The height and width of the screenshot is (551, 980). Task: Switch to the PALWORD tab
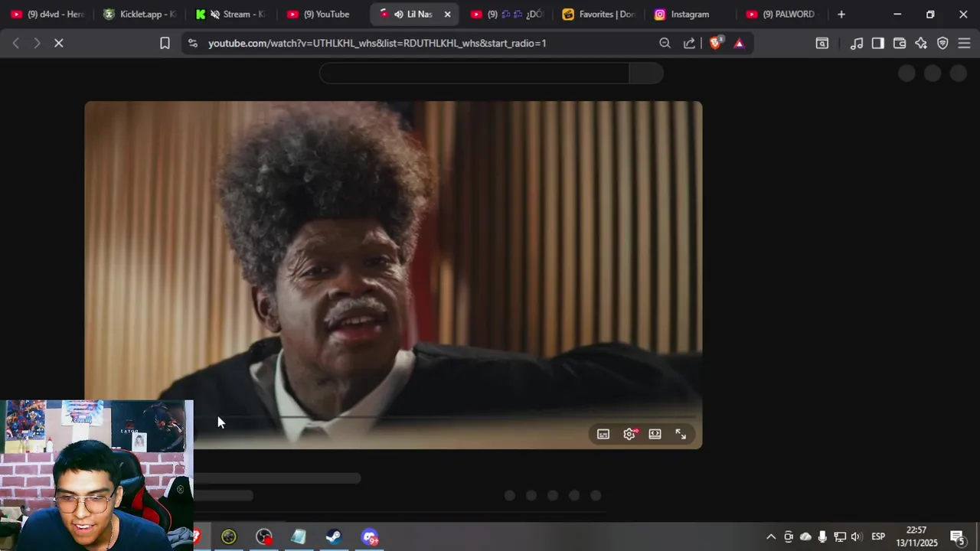click(x=783, y=14)
